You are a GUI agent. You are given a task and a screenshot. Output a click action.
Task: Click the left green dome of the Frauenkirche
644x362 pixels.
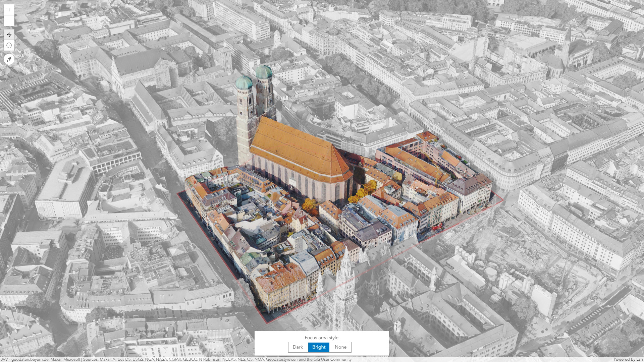(244, 83)
